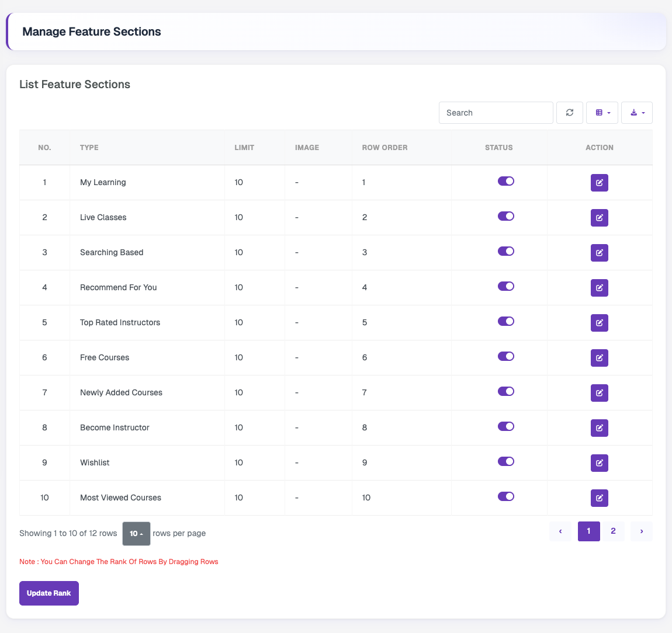
Task: Select the 'Top Rated Instructors' cell
Action: click(147, 323)
